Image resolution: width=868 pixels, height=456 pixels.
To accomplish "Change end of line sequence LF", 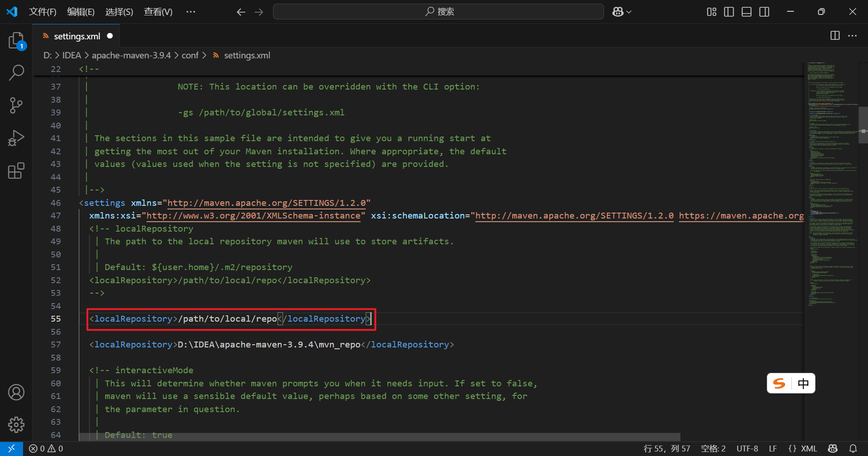I will point(773,449).
